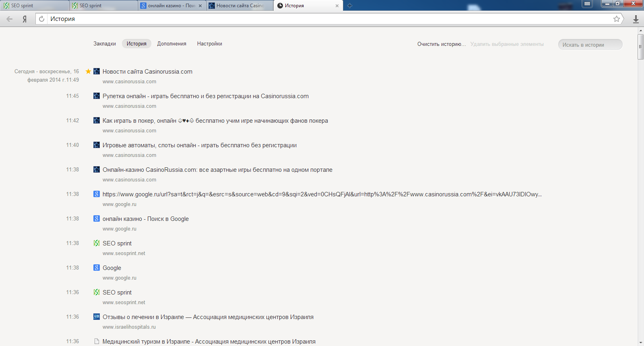
Task: Open 'онлайн казино - Поиск в Google' entry
Action: pos(146,219)
